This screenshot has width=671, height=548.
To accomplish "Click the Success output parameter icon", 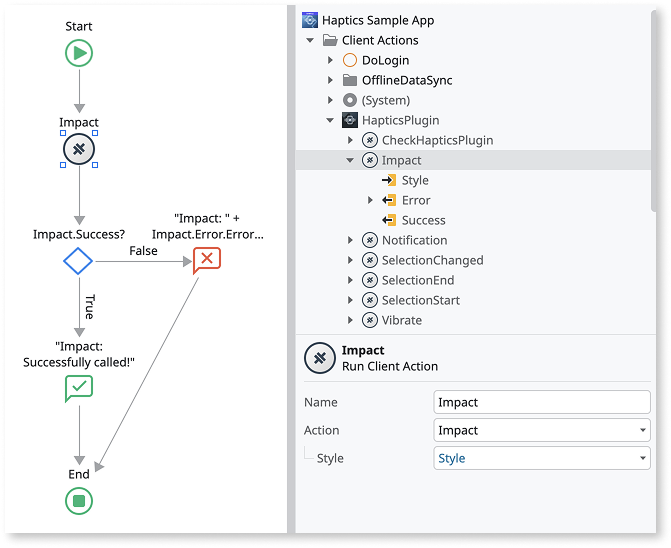I will [x=389, y=220].
